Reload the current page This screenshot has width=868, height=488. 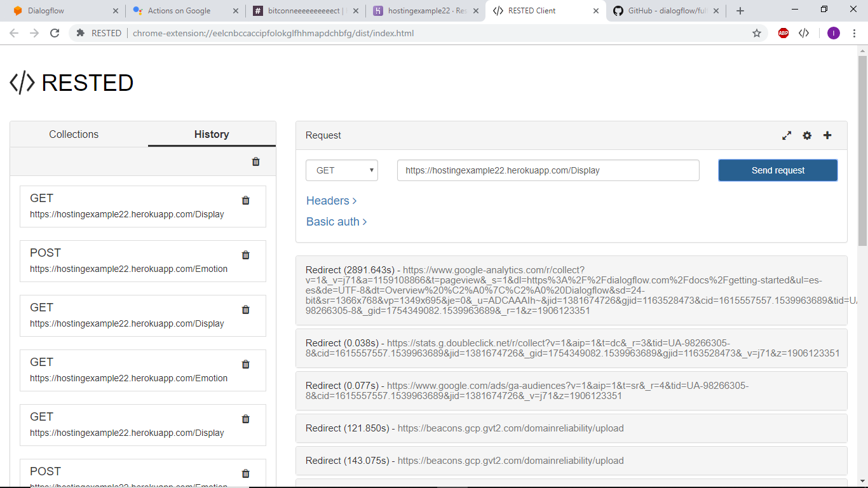(55, 33)
